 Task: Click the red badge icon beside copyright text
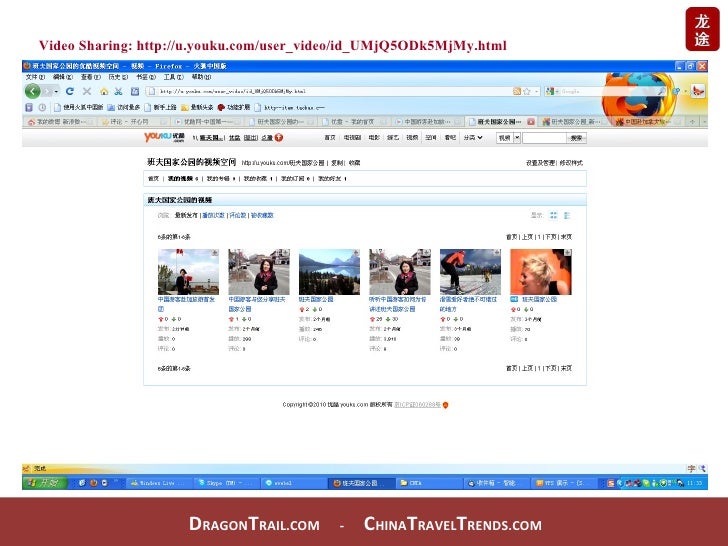(445, 405)
